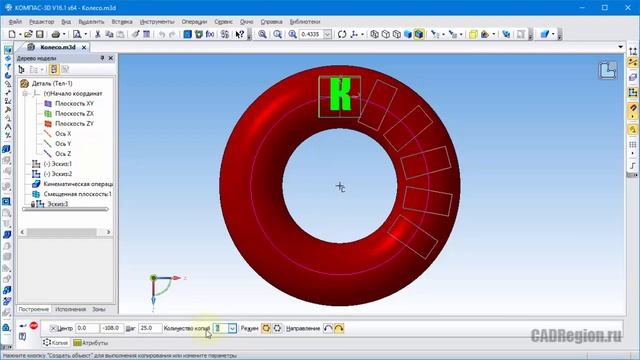640x360 pixels.
Task: Open the Print dropdown arrow
Action: (x=64, y=34)
